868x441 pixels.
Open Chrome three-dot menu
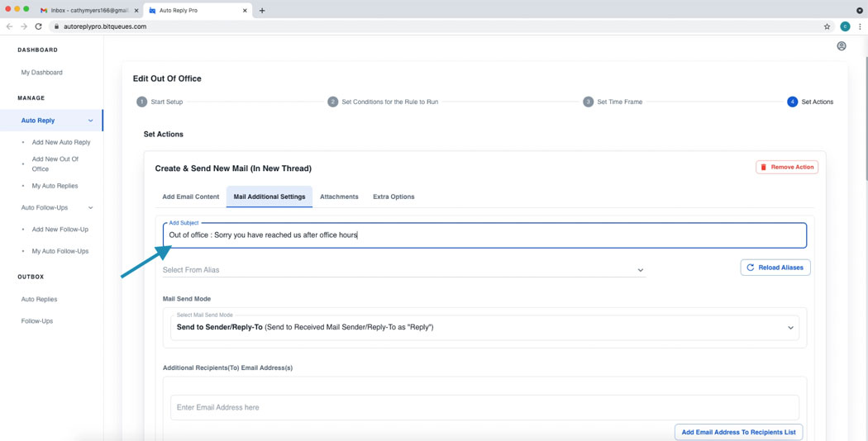[x=860, y=26]
